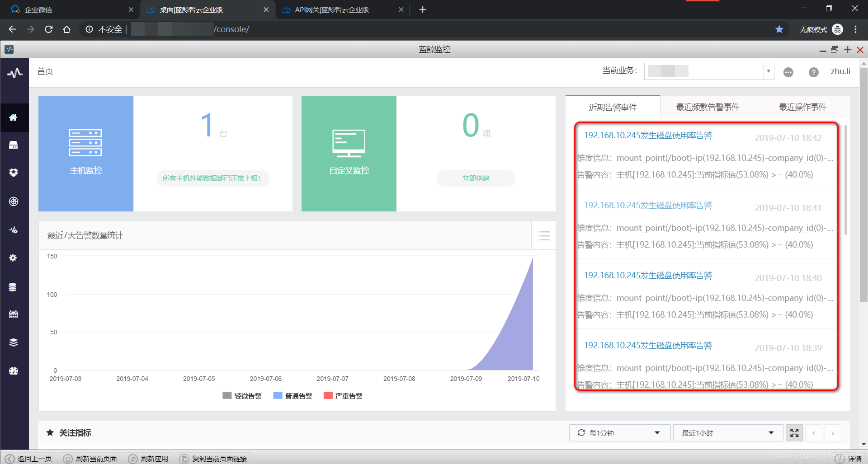Click the page vertical scrollbar
The height and width of the screenshot is (464, 868).
[x=863, y=185]
